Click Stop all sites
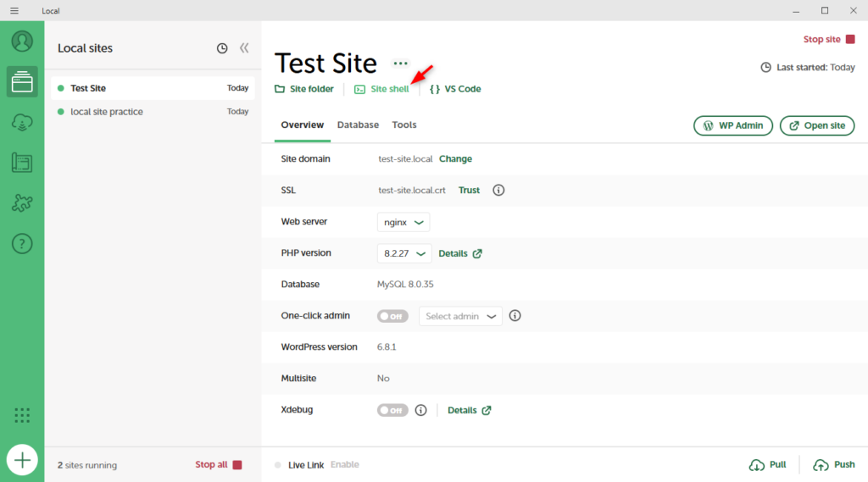The width and height of the screenshot is (868, 482). click(219, 465)
